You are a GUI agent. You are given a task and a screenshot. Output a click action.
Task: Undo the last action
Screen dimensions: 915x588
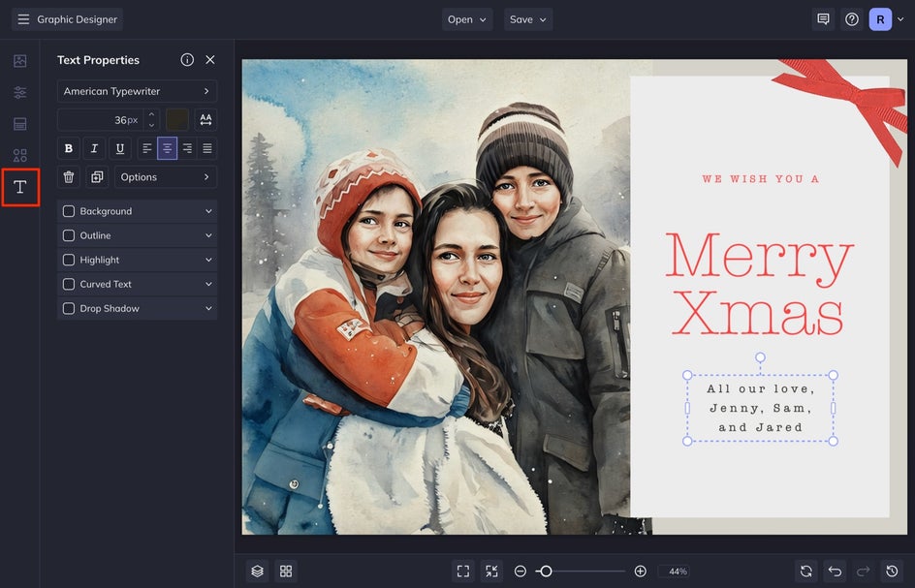click(835, 572)
